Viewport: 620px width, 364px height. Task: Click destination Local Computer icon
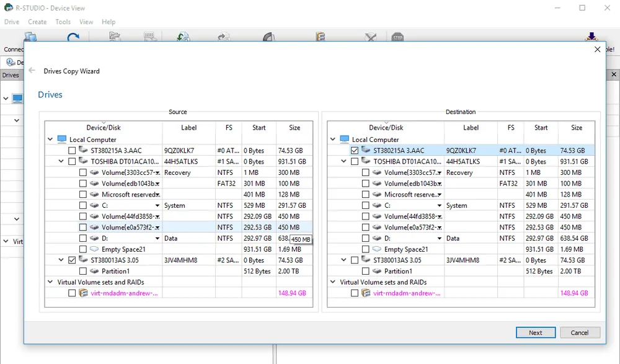click(344, 140)
